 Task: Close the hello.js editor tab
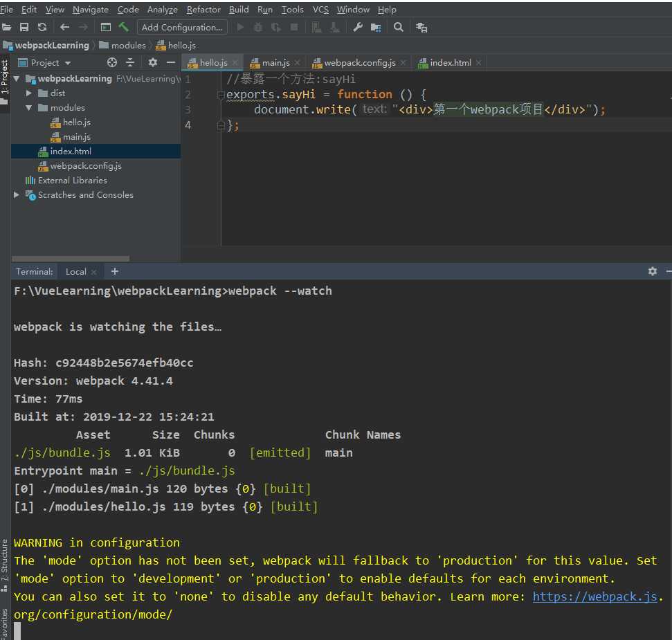[235, 63]
